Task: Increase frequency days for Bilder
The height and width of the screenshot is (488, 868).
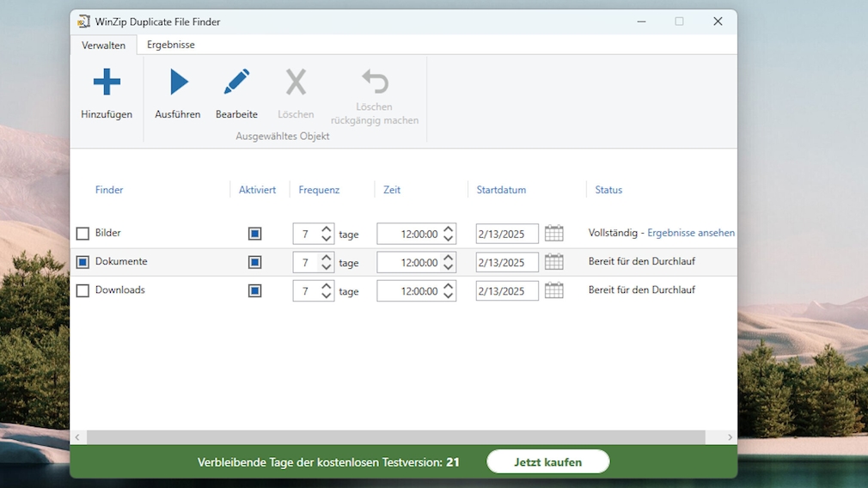Action: click(x=327, y=229)
